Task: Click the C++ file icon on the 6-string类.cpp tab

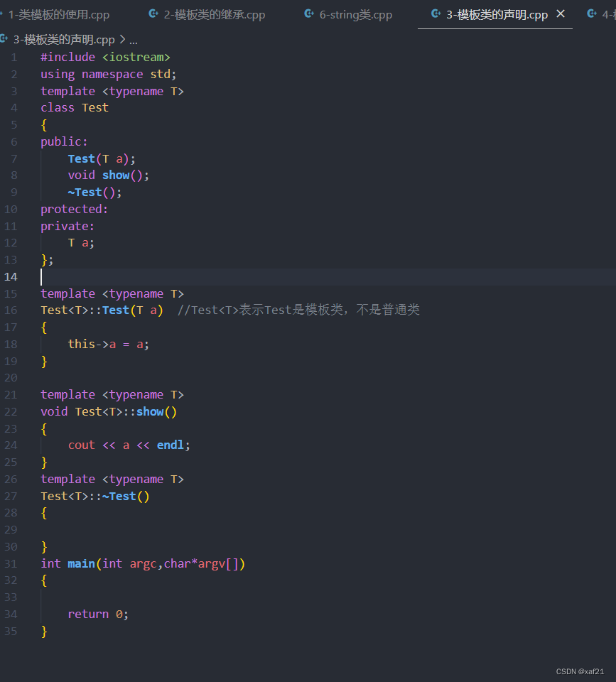Action: click(x=309, y=14)
